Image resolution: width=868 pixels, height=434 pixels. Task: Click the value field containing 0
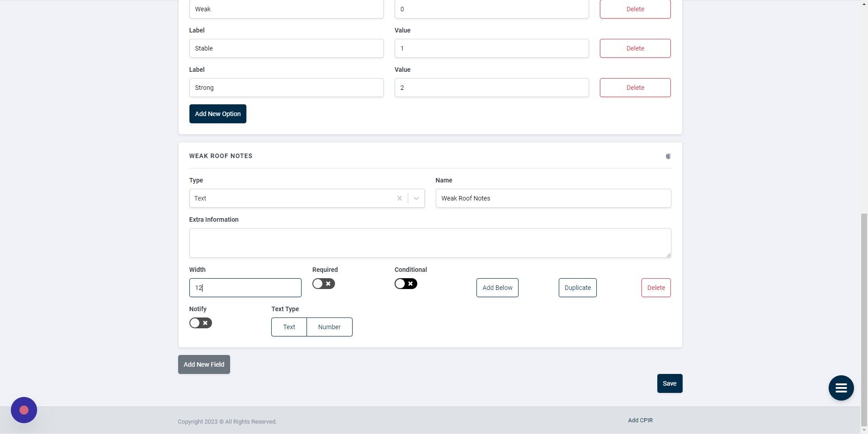point(492,9)
